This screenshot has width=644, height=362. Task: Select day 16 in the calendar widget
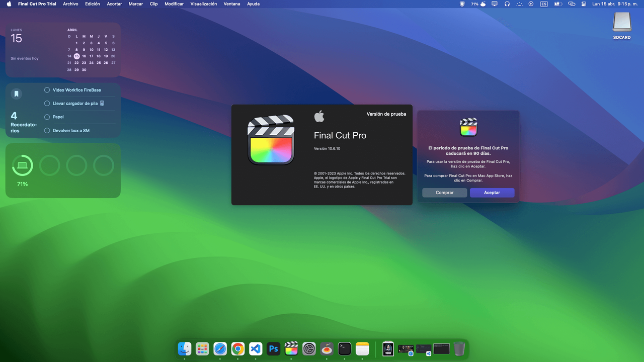84,56
